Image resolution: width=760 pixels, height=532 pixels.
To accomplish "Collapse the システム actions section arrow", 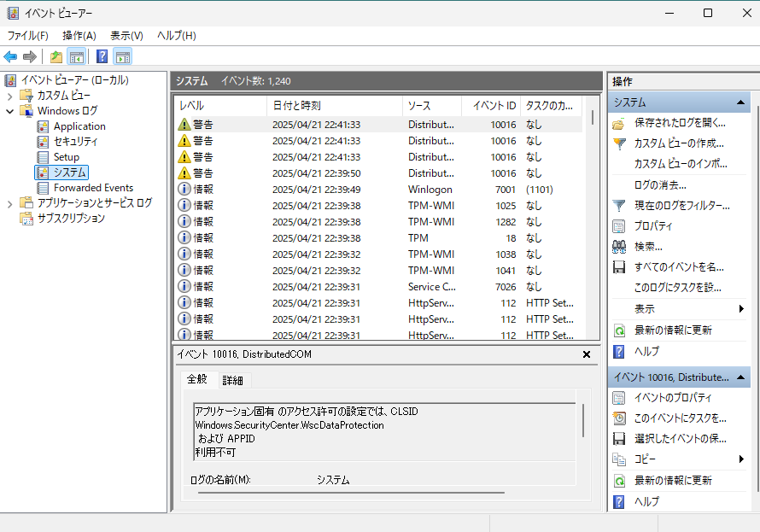I will tap(740, 102).
